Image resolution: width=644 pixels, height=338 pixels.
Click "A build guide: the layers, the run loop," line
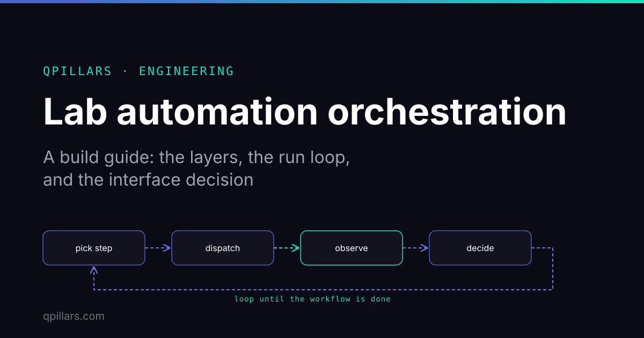click(196, 158)
